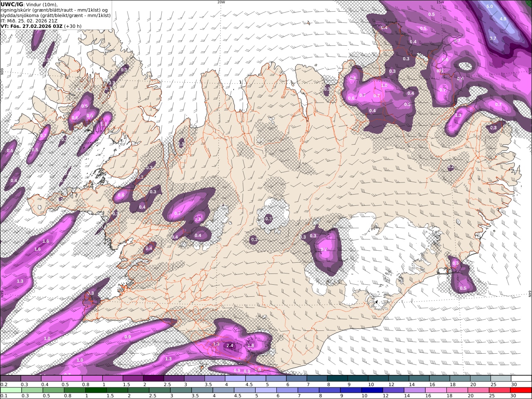Click the 1.8 precipitation value on map
This screenshot has width=532, height=399.
coord(251,345)
